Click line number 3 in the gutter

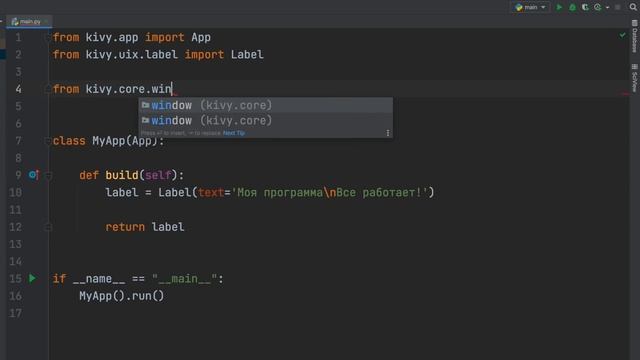point(18,72)
